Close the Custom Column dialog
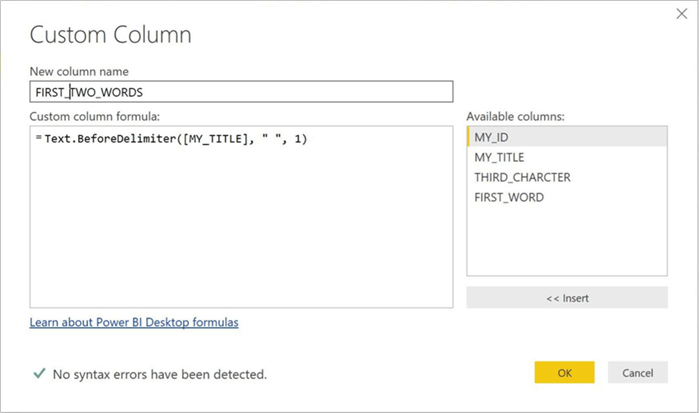Image resolution: width=699 pixels, height=413 pixels. [681, 14]
